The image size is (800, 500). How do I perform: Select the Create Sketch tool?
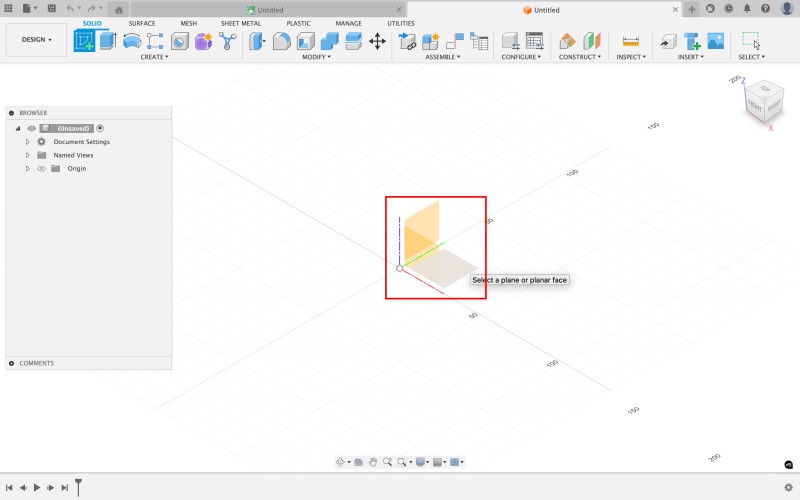[84, 41]
